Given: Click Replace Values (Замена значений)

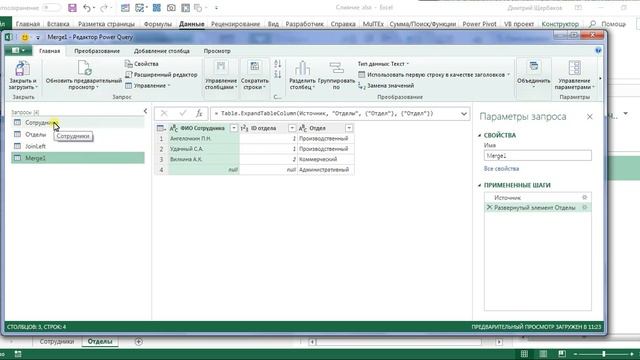Looking at the screenshot, I should [386, 86].
